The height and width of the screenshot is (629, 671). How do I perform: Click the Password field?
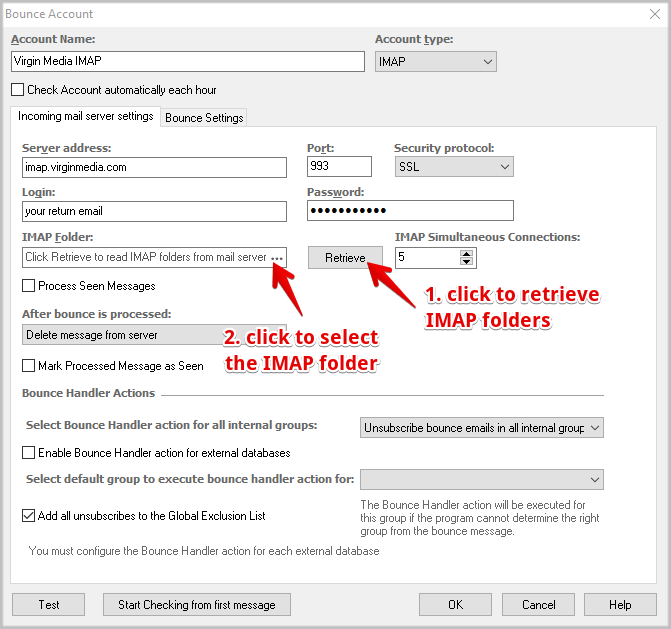pos(410,211)
